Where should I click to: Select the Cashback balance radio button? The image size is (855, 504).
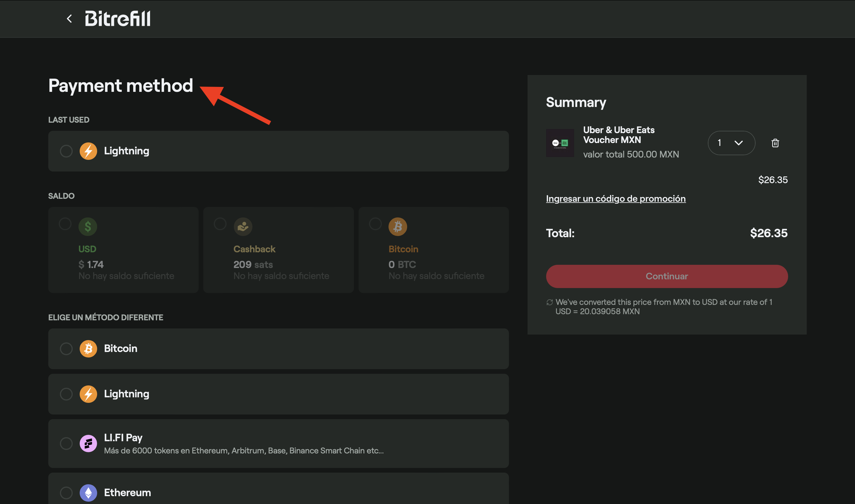pyautogui.click(x=220, y=224)
